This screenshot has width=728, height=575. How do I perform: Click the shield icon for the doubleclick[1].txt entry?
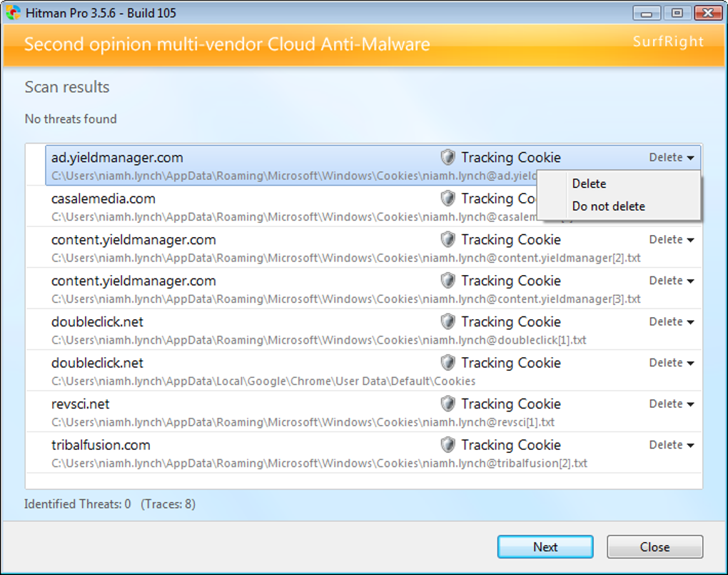click(448, 322)
